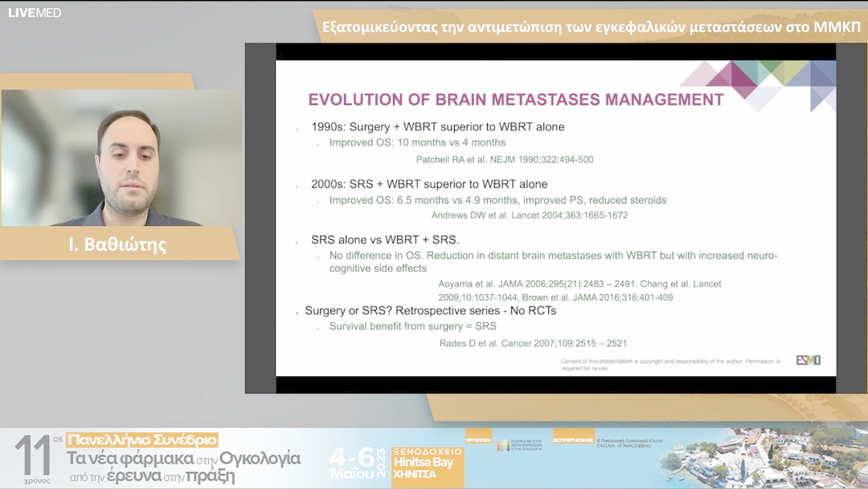This screenshot has height=489, width=868.
Task: Click the Rades D Cancer 2007 reference
Action: click(533, 343)
